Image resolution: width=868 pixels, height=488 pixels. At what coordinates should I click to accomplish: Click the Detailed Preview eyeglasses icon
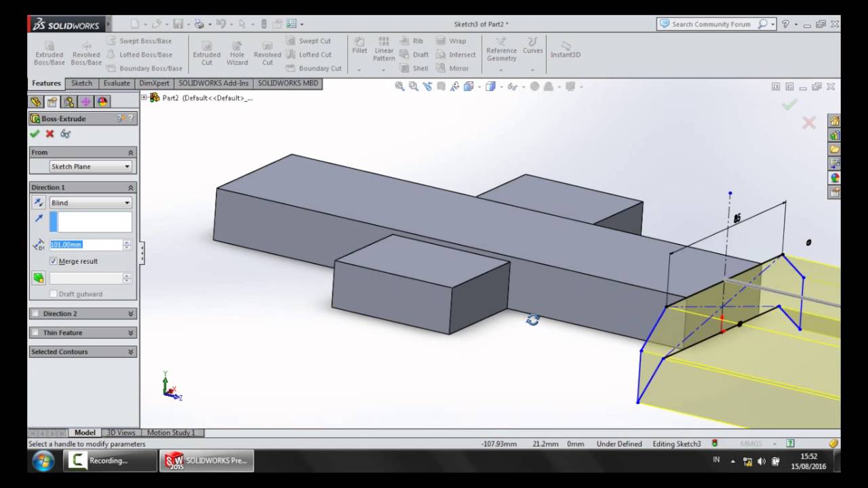point(65,134)
